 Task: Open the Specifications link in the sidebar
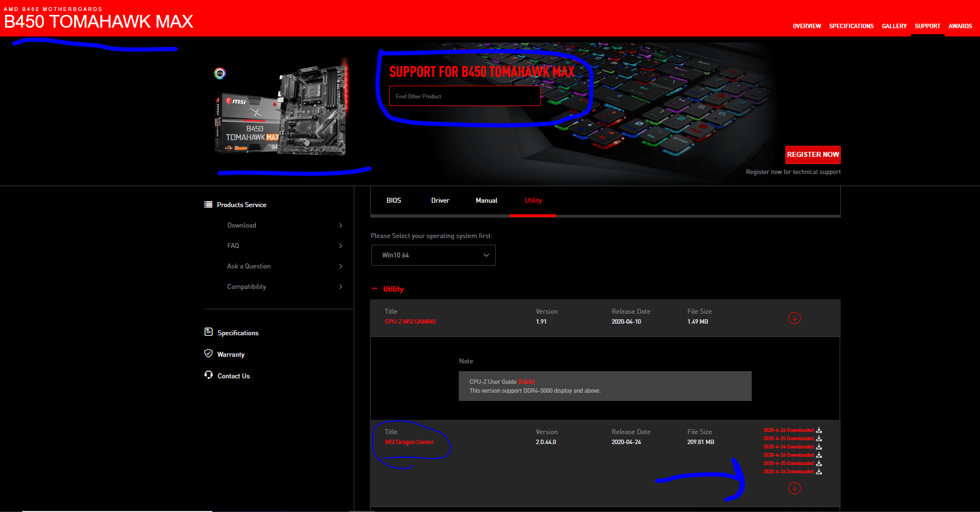[x=238, y=333]
